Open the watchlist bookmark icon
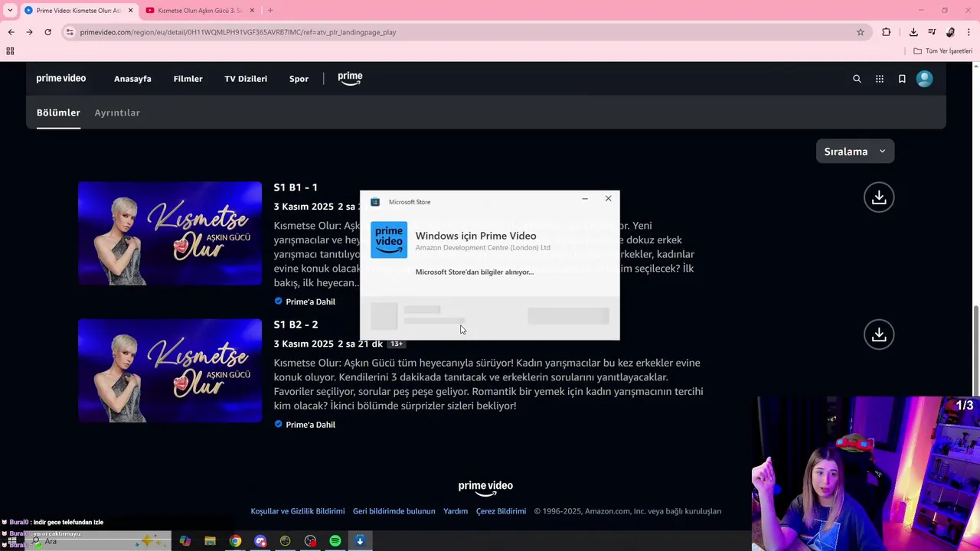Screen dimensions: 980x551 pyautogui.click(x=902, y=79)
